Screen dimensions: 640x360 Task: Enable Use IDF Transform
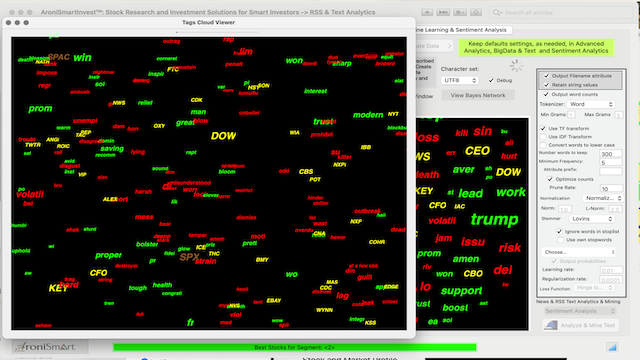(x=543, y=137)
